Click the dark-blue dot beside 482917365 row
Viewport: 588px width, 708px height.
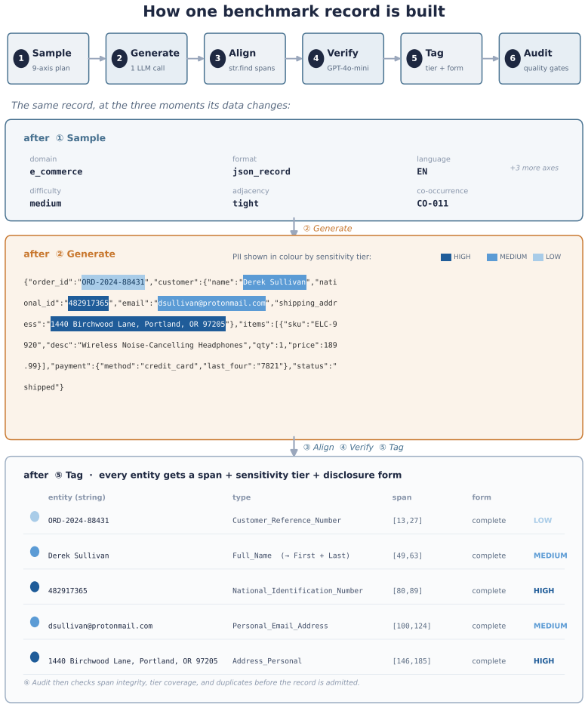pyautogui.click(x=35, y=586)
